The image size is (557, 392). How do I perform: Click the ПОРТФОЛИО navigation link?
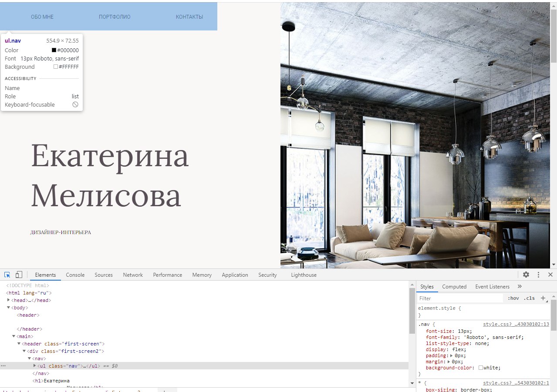tap(115, 17)
